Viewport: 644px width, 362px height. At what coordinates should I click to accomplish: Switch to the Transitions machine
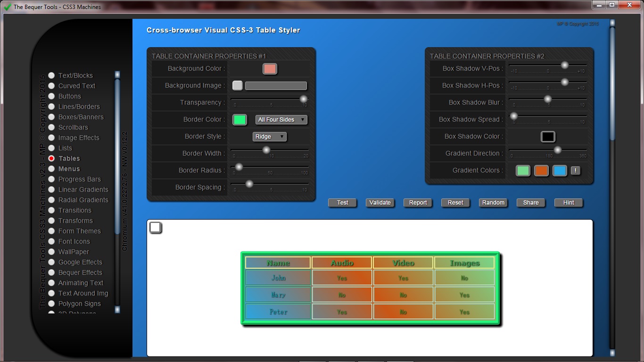[51, 210]
